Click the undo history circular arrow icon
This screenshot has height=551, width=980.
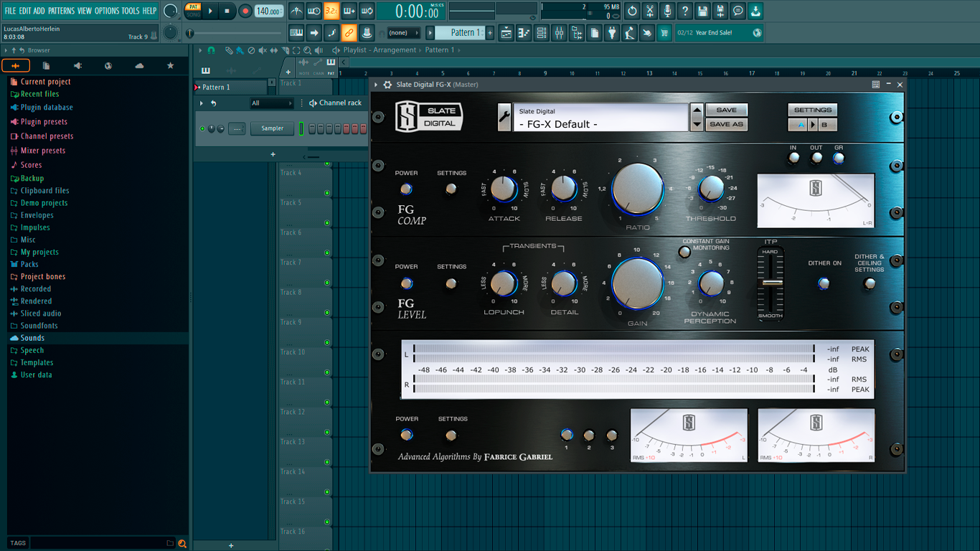pos(632,11)
